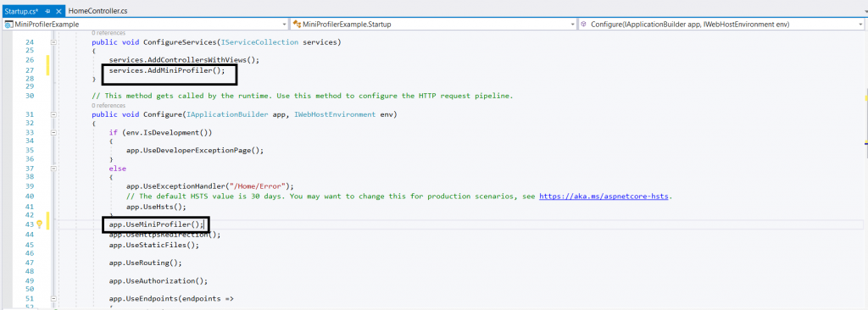868x310 pixels.
Task: Click the project icon beside MiniProfilerExample
Action: pyautogui.click(x=8, y=25)
